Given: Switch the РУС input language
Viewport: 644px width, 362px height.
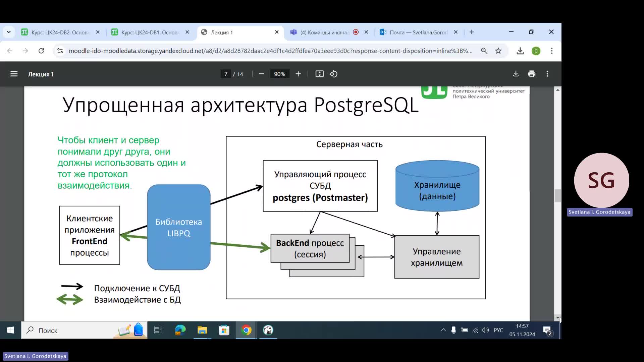Looking at the screenshot, I should tap(498, 330).
